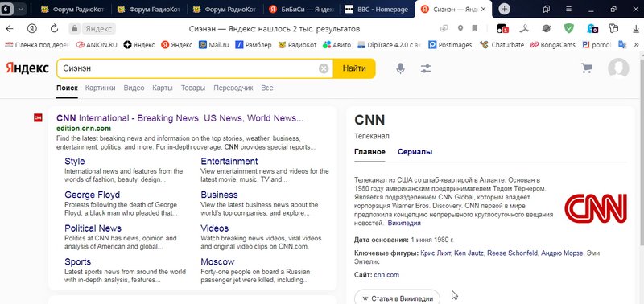Clear the search field with X icon
This screenshot has height=304, width=644.
tap(324, 68)
